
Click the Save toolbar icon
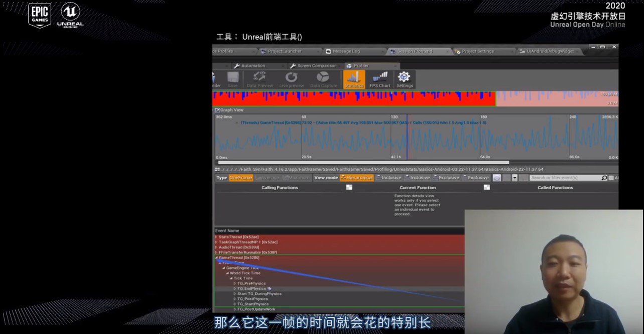pyautogui.click(x=233, y=79)
